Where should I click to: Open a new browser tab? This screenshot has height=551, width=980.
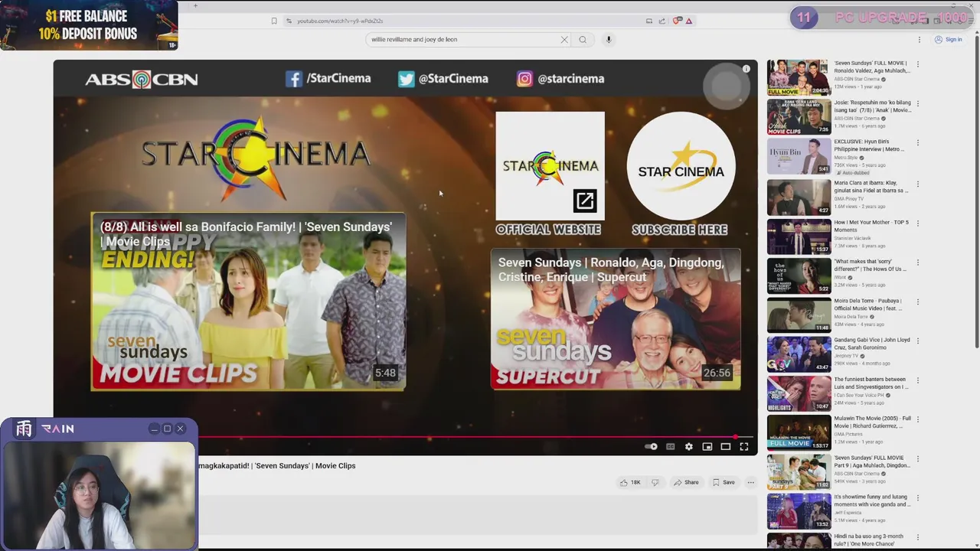pos(195,5)
